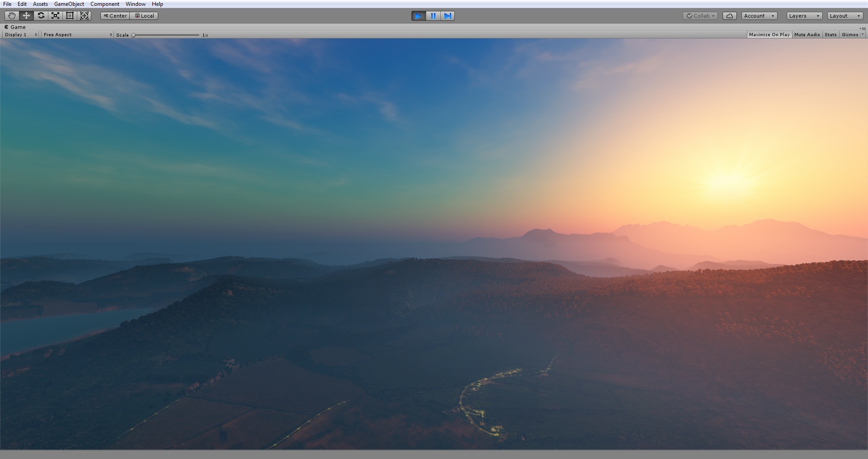Open Unity Cloud services panel
The height and width of the screenshot is (459, 868).
729,15
